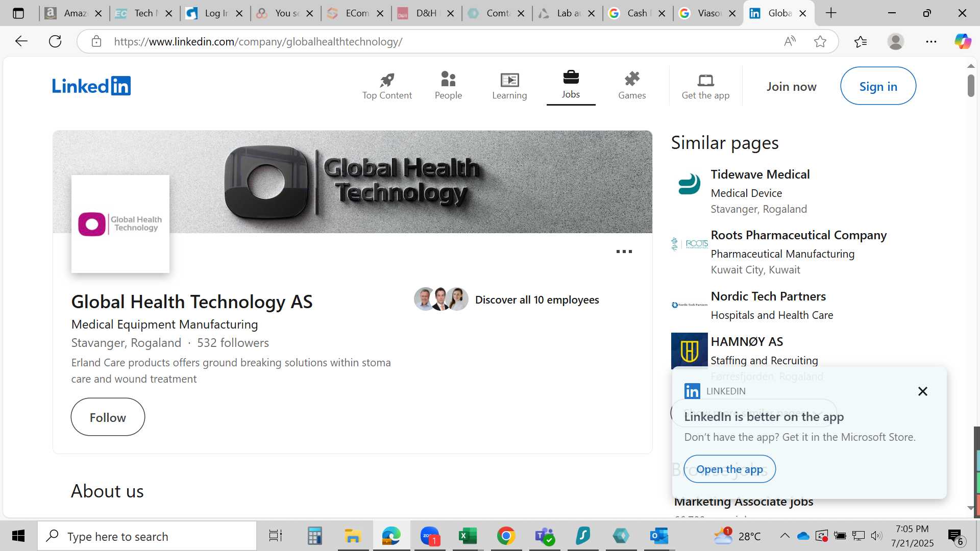Open Outlook from the taskbar
The image size is (980, 551).
point(659,536)
